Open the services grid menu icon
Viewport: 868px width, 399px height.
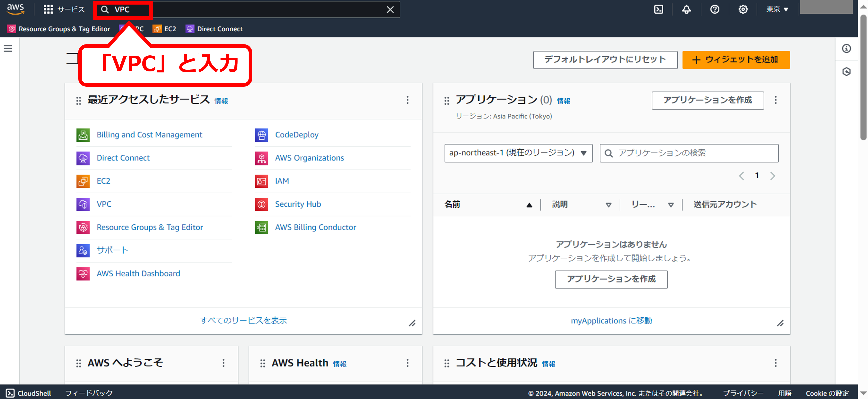(x=48, y=9)
